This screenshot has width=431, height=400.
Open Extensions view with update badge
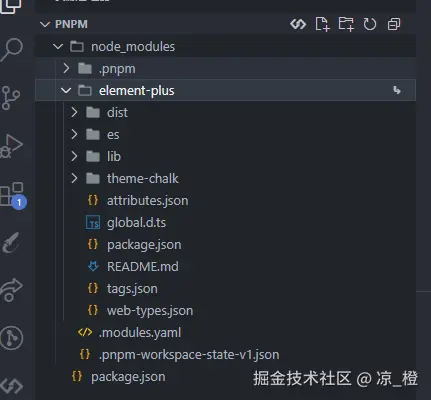tap(13, 195)
